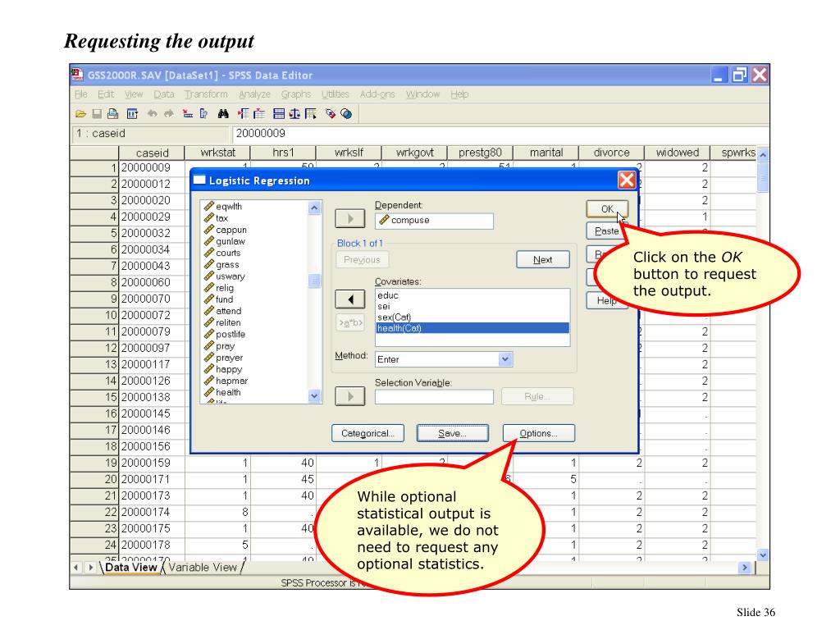Image resolution: width=840 pixels, height=630 pixels.
Task: Click the Variables info toolbar icon
Action: click(x=203, y=113)
